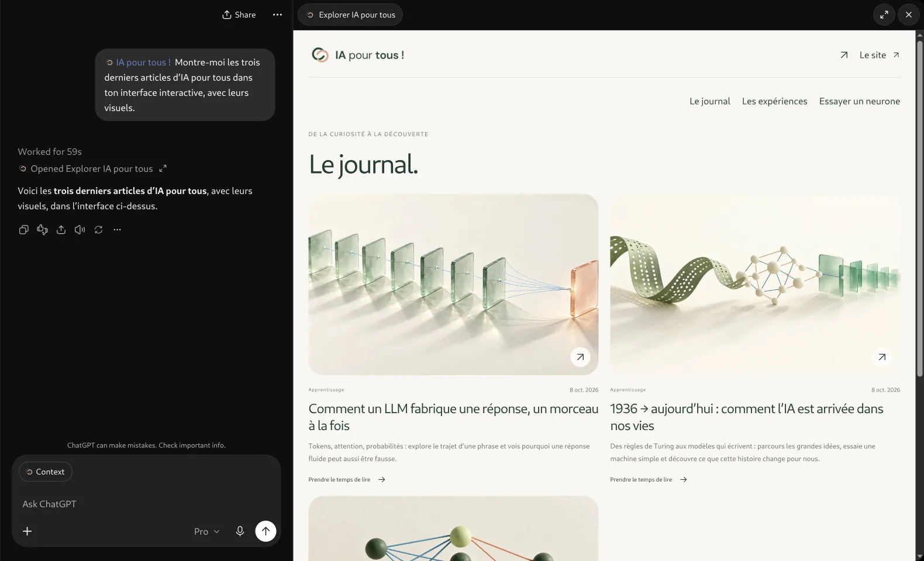Activate voice dictation with the microphone
Screen dimensions: 924x561
click(x=240, y=531)
